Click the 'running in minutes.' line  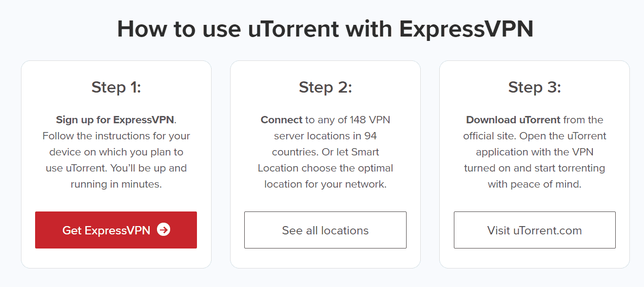(116, 184)
